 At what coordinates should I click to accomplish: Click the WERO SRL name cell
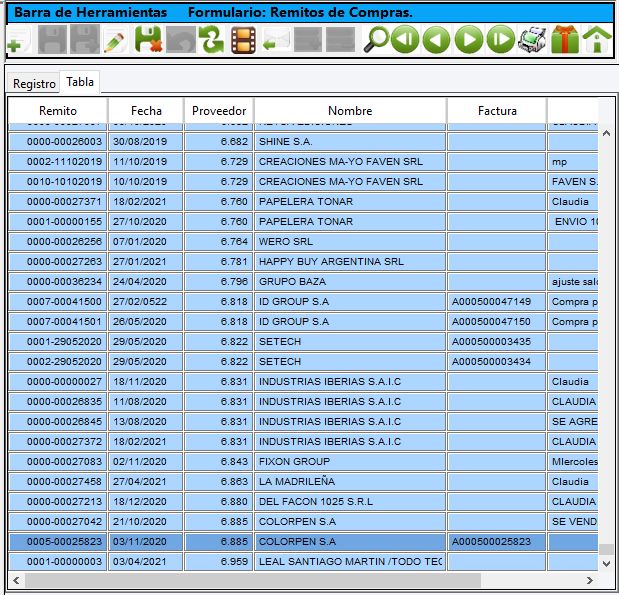click(350, 242)
